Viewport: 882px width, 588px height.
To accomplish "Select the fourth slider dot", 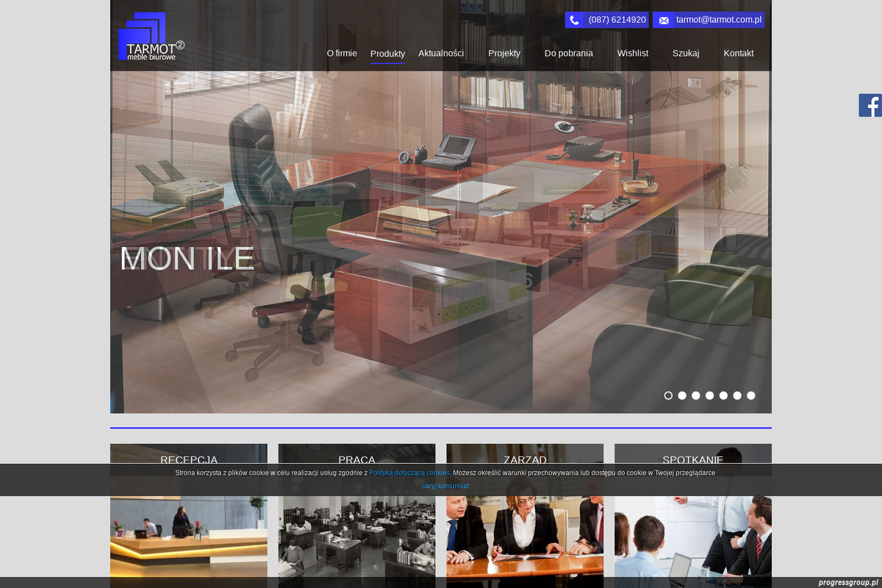I will pos(709,395).
